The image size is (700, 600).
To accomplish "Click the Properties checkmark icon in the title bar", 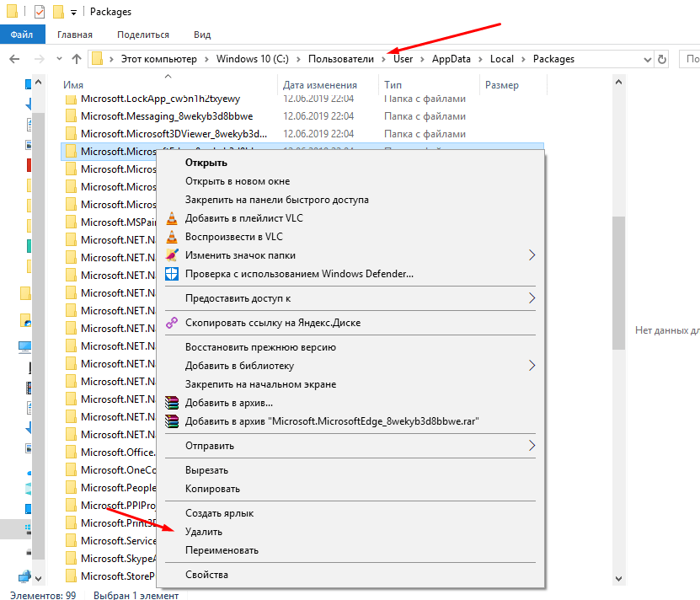I will coord(40,12).
